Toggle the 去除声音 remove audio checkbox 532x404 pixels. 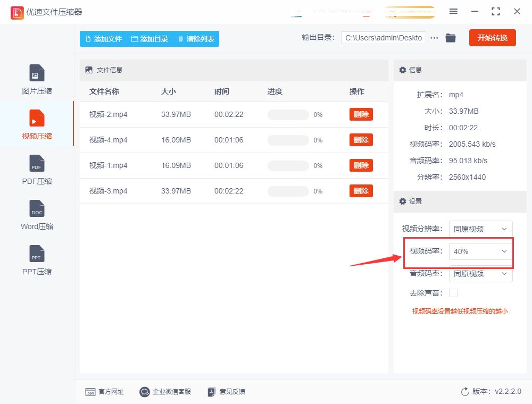(453, 293)
